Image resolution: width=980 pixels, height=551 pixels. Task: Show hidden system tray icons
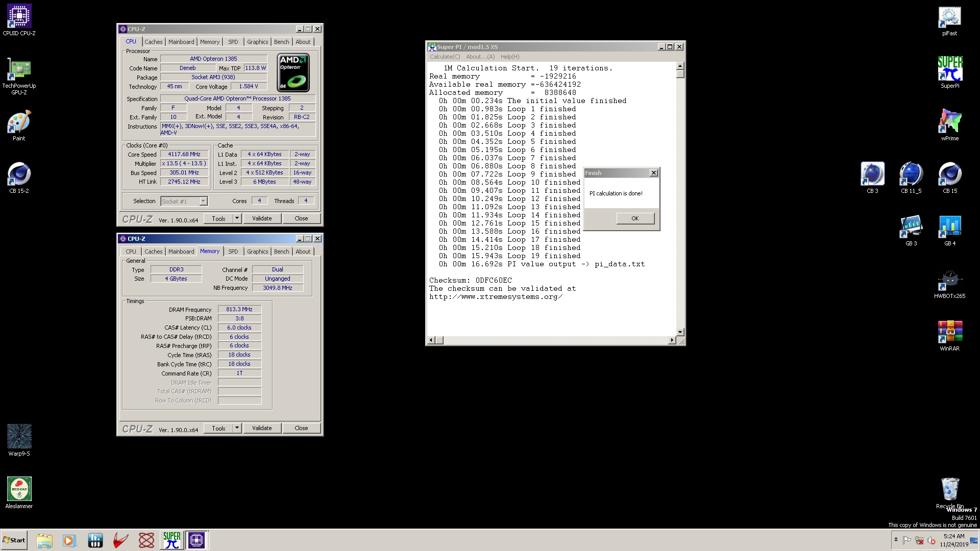click(896, 540)
